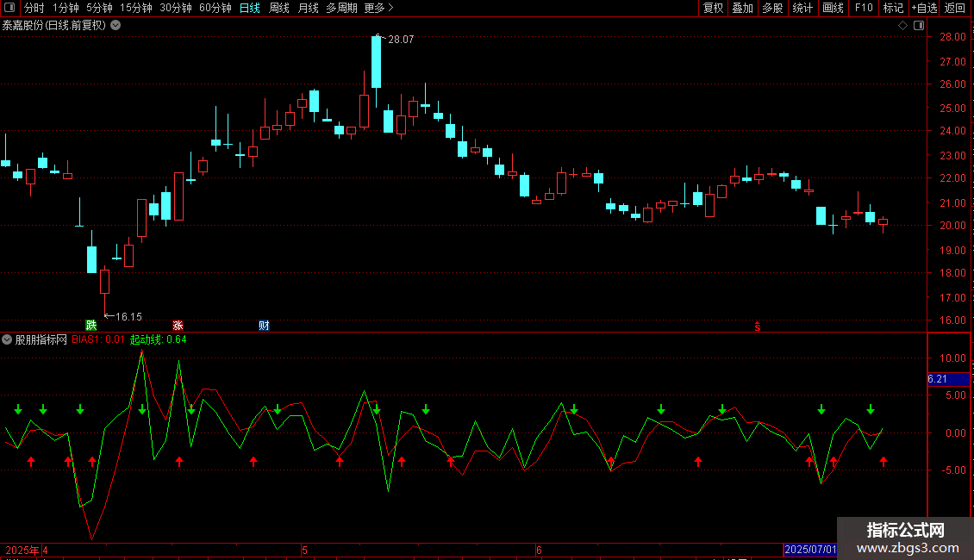Click the 16.15 low price label
The image size is (974, 560).
tap(128, 317)
